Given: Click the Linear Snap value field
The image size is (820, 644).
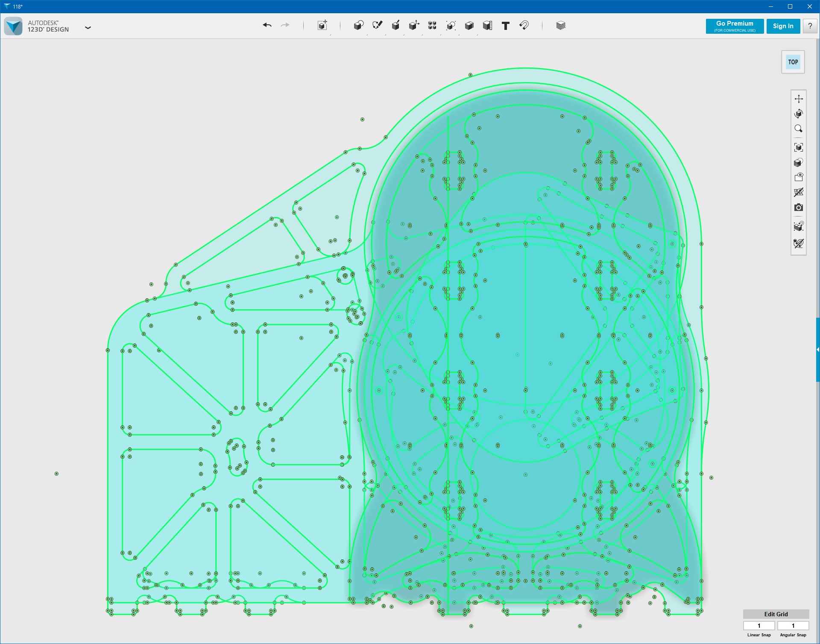Looking at the screenshot, I should 759,626.
